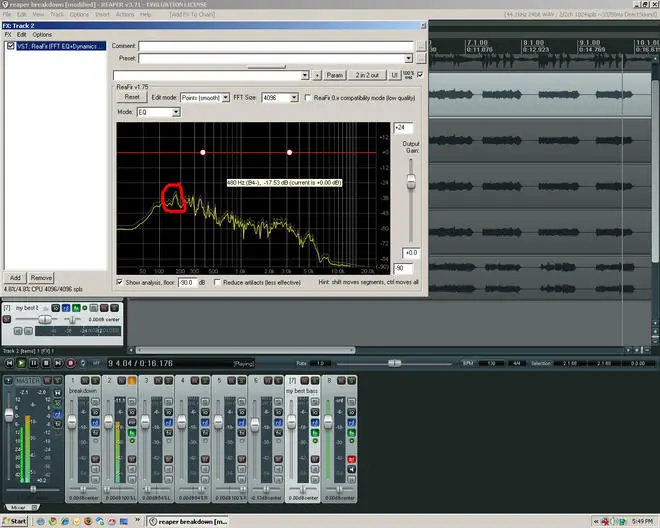Open Edit mode Points (smooth) dropdown
The image size is (660, 528).
click(226, 98)
